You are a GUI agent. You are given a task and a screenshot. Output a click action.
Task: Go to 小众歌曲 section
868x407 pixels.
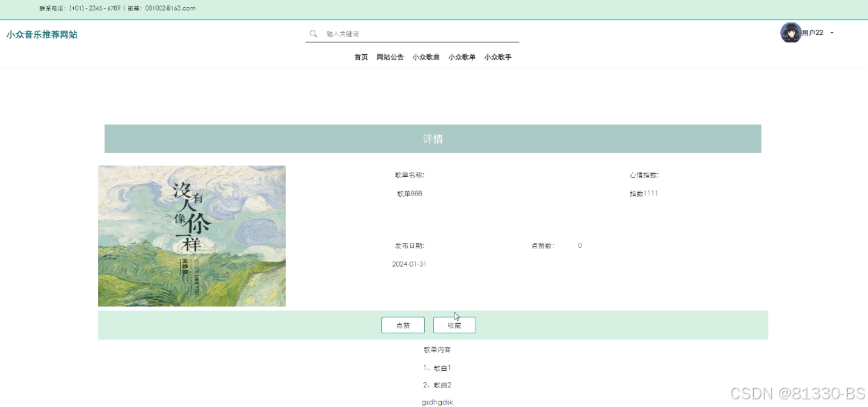coord(426,57)
